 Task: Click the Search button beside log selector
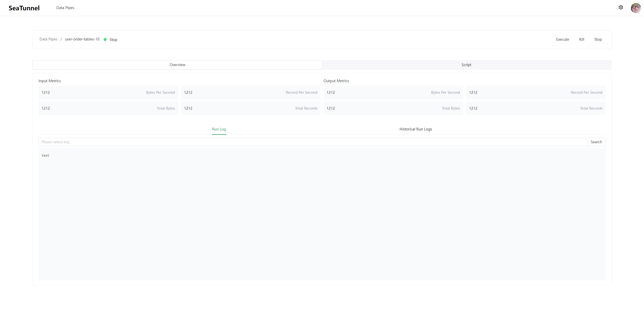point(596,142)
